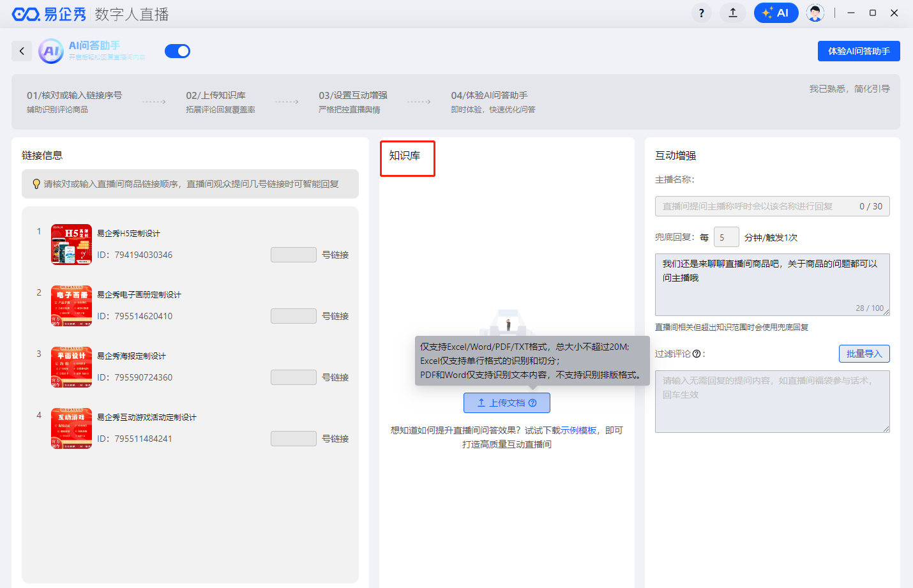Click 批量导入 button

[864, 354]
